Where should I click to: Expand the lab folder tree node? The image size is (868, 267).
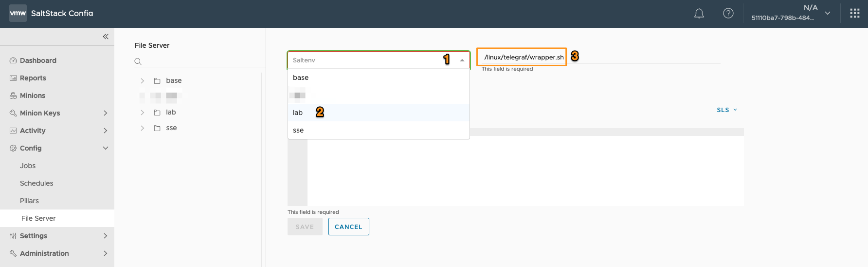pyautogui.click(x=142, y=113)
